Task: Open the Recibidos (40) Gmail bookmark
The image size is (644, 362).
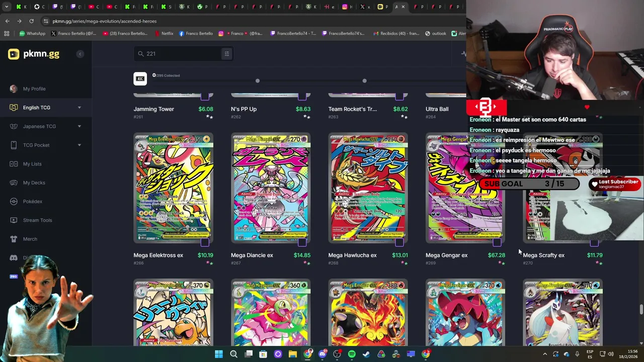Action: [x=396, y=34]
